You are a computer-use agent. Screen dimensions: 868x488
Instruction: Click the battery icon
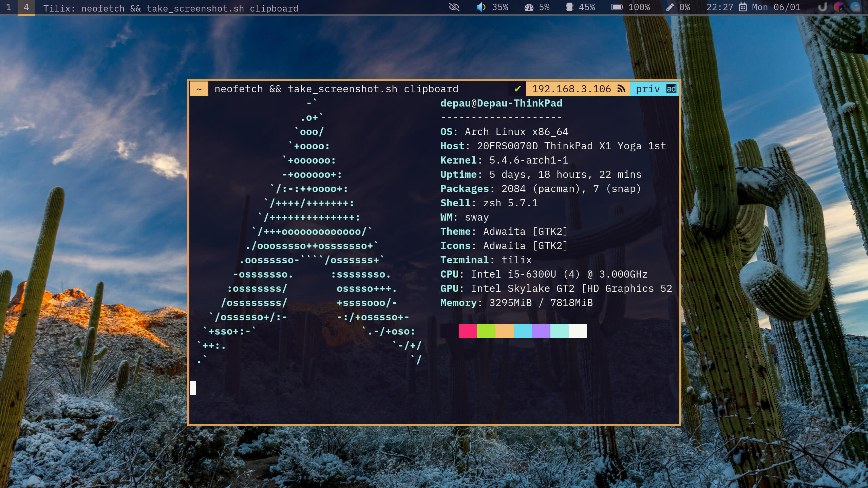(x=617, y=7)
